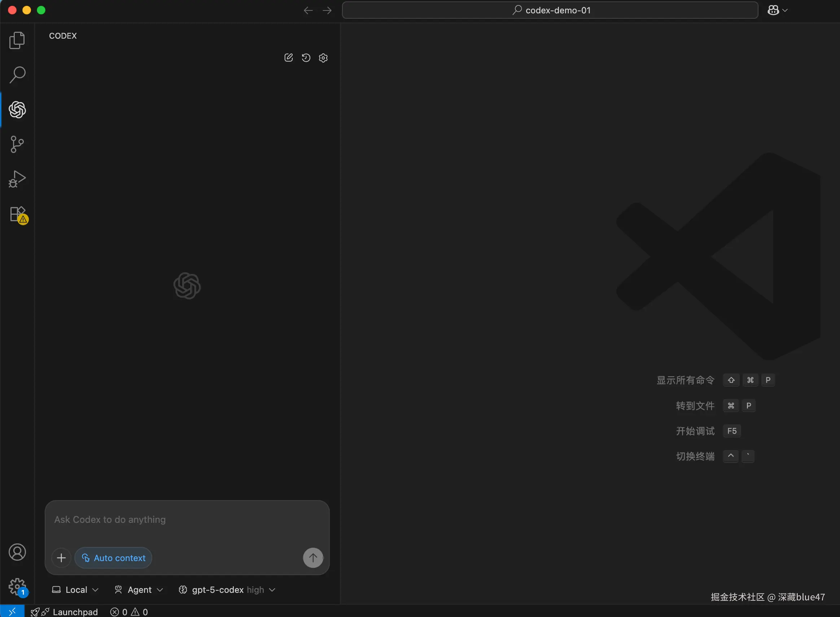Click the send arrow button
The image size is (840, 617).
coord(312,557)
